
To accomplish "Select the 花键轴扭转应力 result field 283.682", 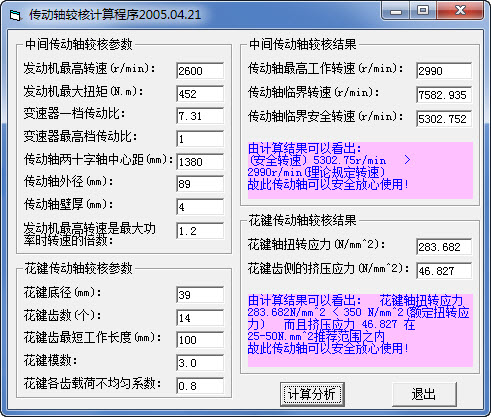I will click(x=444, y=247).
